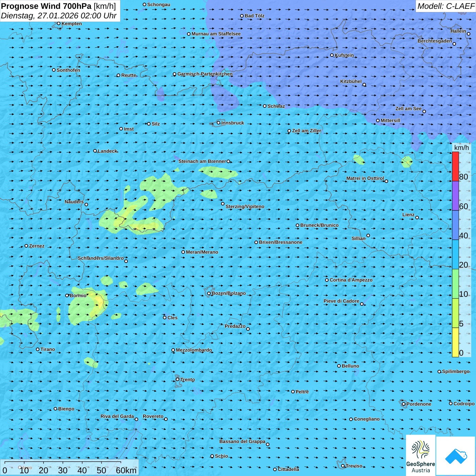Click the Cittadella town label
The width and height of the screenshot is (476, 476).
288,469
